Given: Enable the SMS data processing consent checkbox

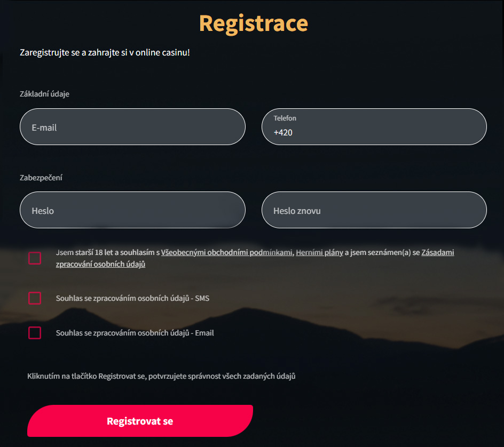Looking at the screenshot, I should click(35, 298).
